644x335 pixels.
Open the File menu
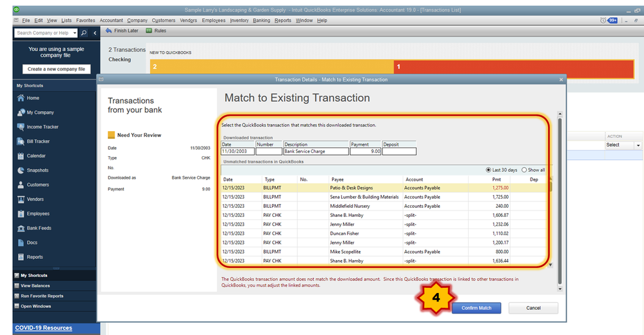click(26, 20)
